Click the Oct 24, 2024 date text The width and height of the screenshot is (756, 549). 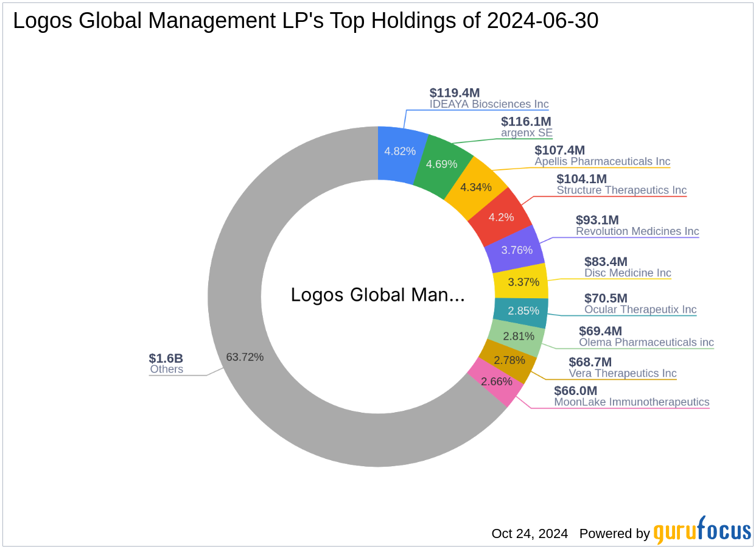[x=529, y=533]
